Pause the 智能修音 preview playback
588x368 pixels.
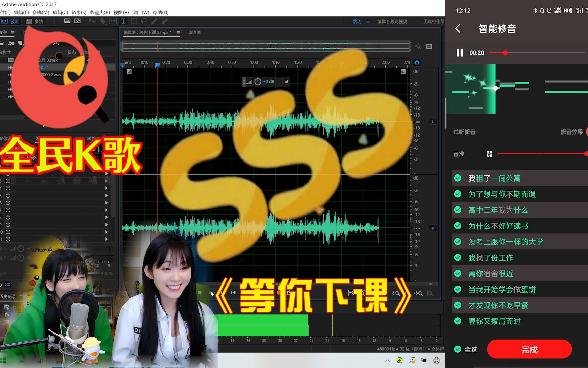click(460, 53)
